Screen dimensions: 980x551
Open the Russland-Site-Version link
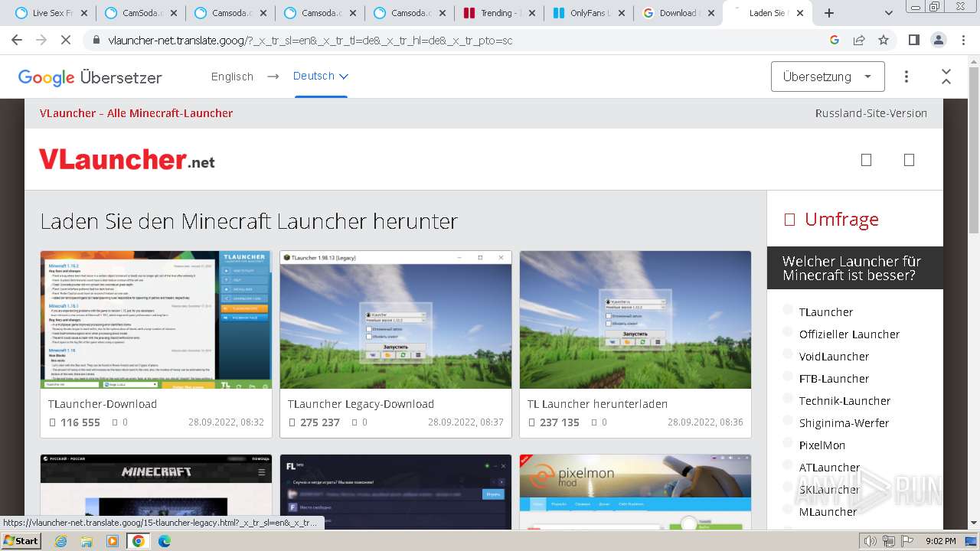(x=871, y=113)
